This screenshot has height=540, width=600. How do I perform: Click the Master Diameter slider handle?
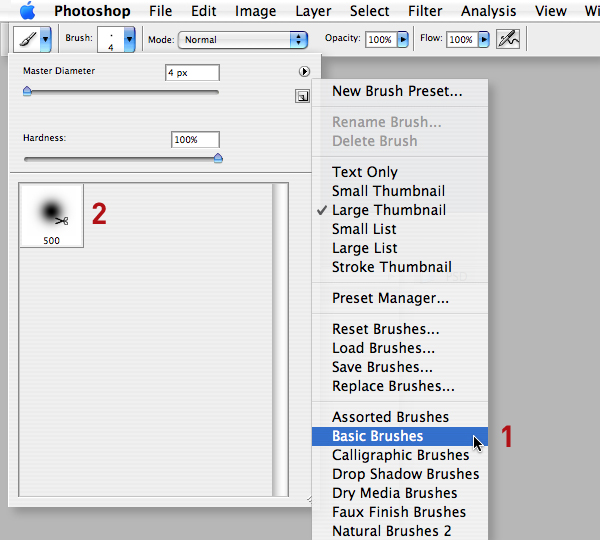tap(27, 91)
